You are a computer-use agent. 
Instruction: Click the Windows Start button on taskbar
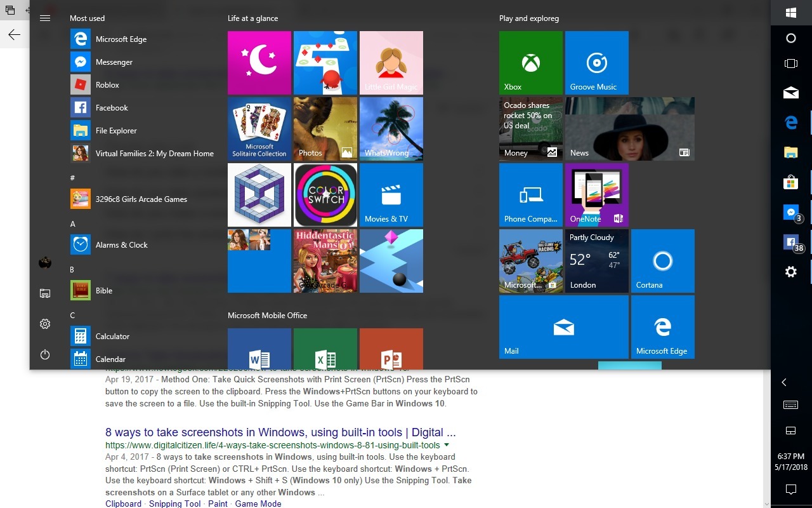791,13
